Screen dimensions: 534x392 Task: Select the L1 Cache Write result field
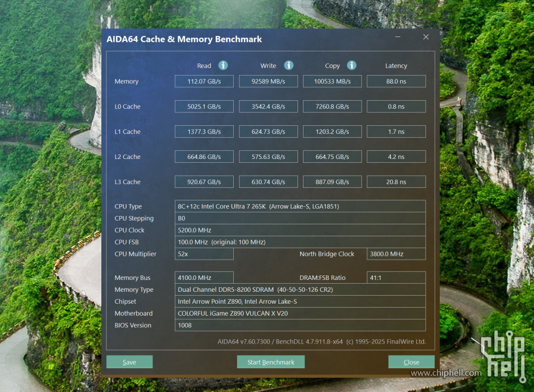pyautogui.click(x=268, y=132)
